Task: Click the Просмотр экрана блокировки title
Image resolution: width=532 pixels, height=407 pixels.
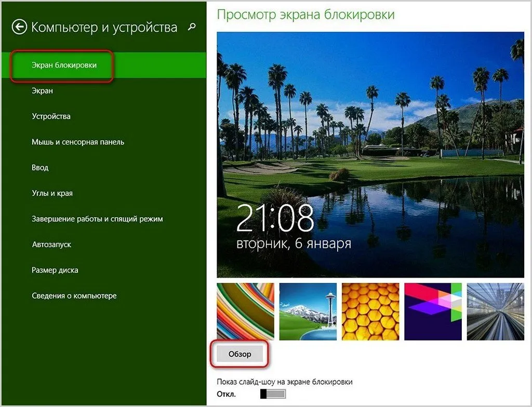Action: 305,15
